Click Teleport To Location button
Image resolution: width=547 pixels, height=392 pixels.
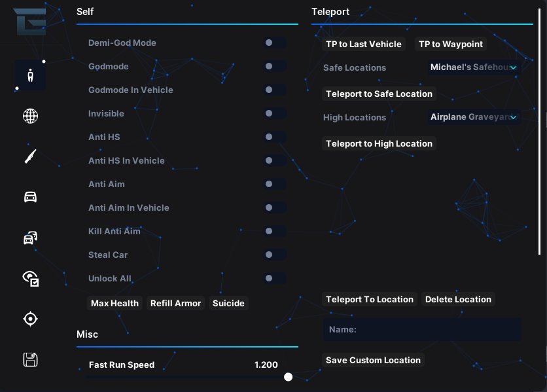click(x=370, y=299)
